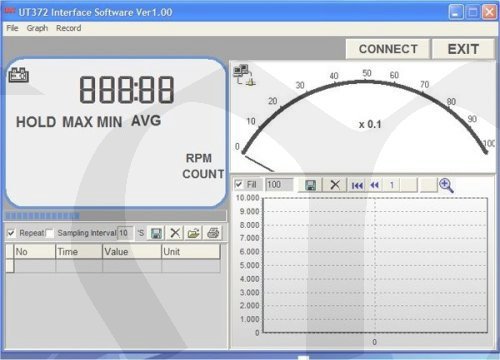The width and height of the screenshot is (500, 360).
Task: Click the battery indicator icon
Action: tap(18, 75)
